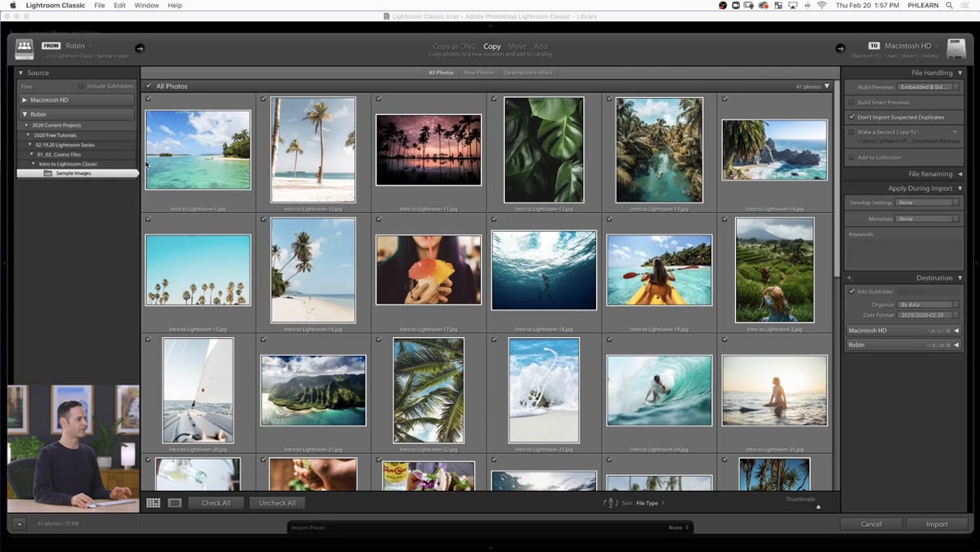Image resolution: width=980 pixels, height=552 pixels.
Task: Click the arrow button beside the FROM Robin source
Action: coord(140,48)
